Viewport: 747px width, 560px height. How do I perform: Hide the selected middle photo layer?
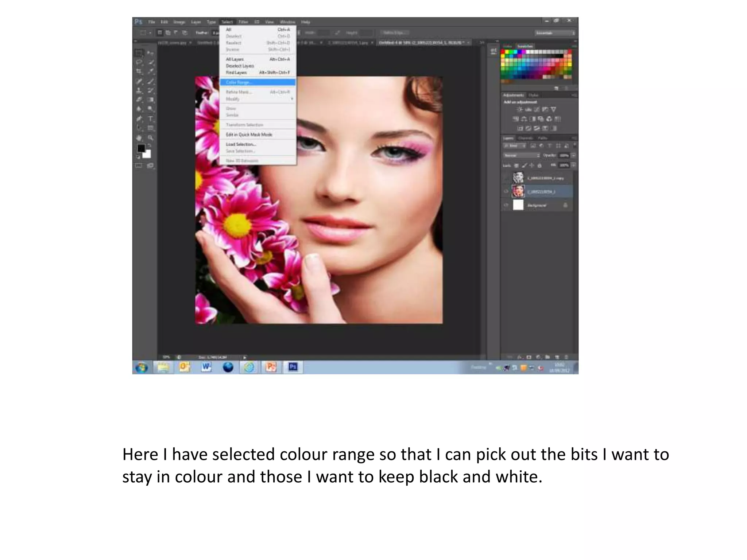pos(506,191)
